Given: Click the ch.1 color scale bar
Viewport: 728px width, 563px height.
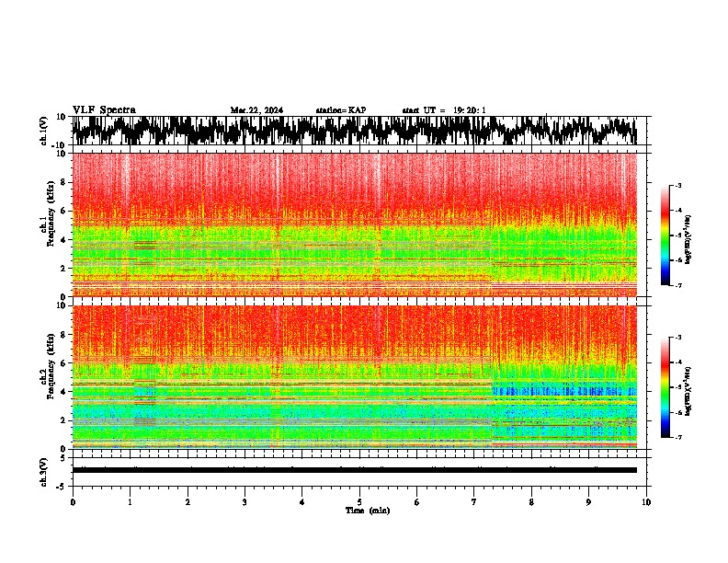Looking at the screenshot, I should (665, 236).
